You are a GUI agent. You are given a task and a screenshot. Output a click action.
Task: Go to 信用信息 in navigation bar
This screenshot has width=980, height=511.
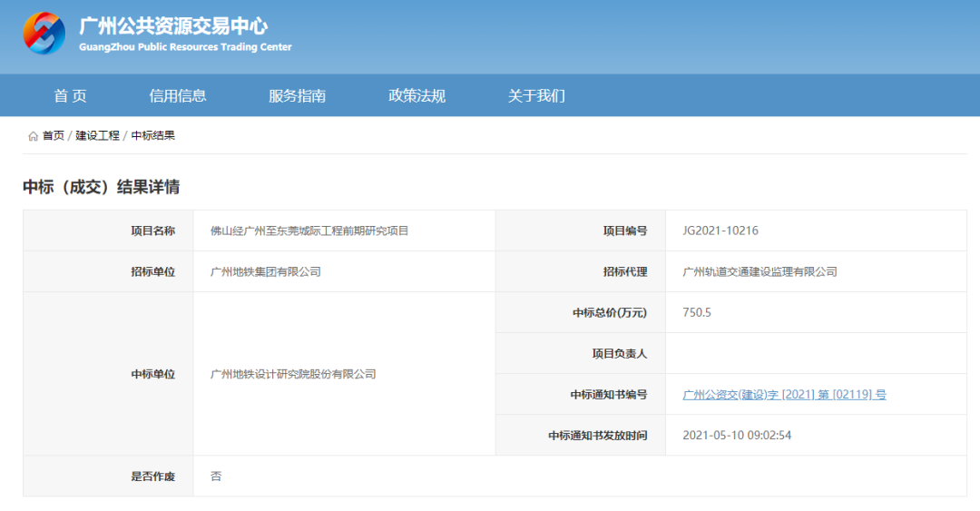tap(178, 95)
